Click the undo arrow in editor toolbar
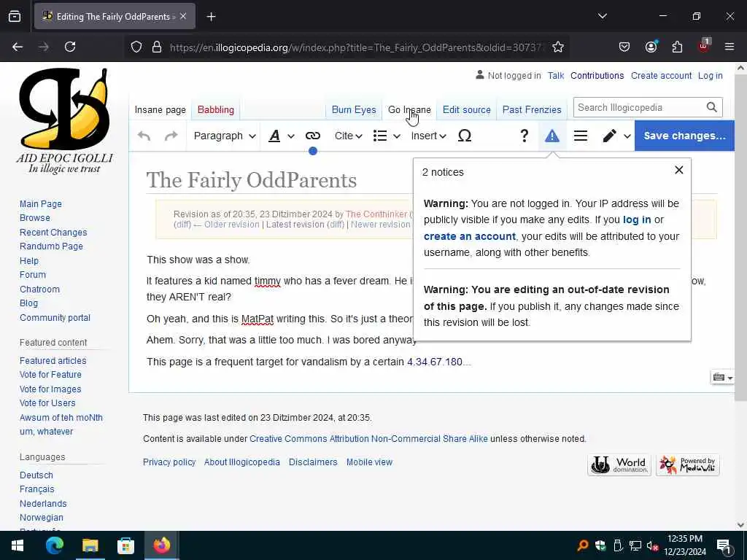The image size is (747, 560). pyautogui.click(x=144, y=136)
